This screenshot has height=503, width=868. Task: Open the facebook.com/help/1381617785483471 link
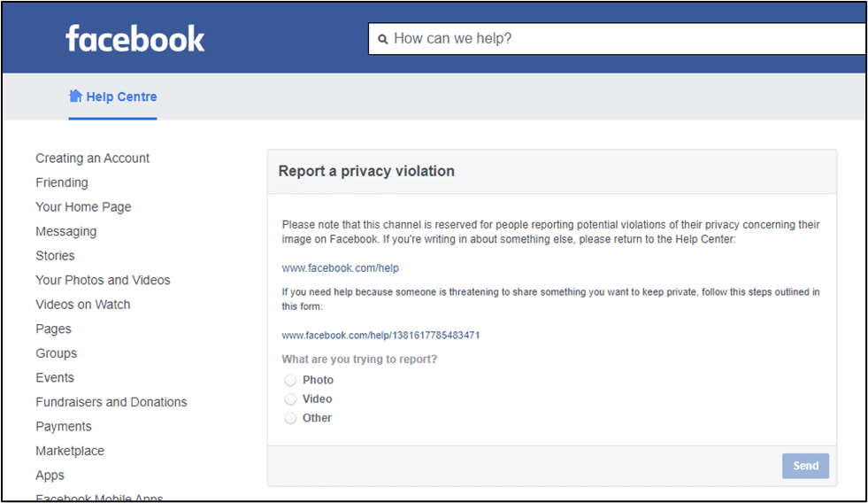(x=380, y=335)
